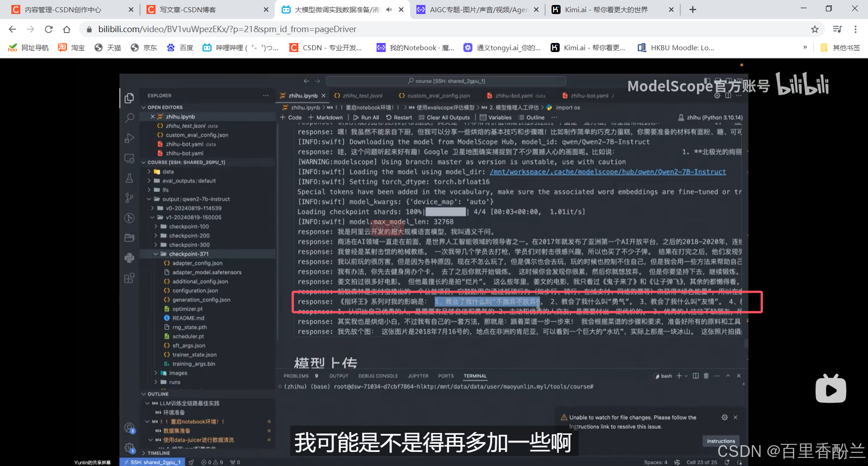
Task: Open adapter_config.json in explorer
Action: [197, 263]
